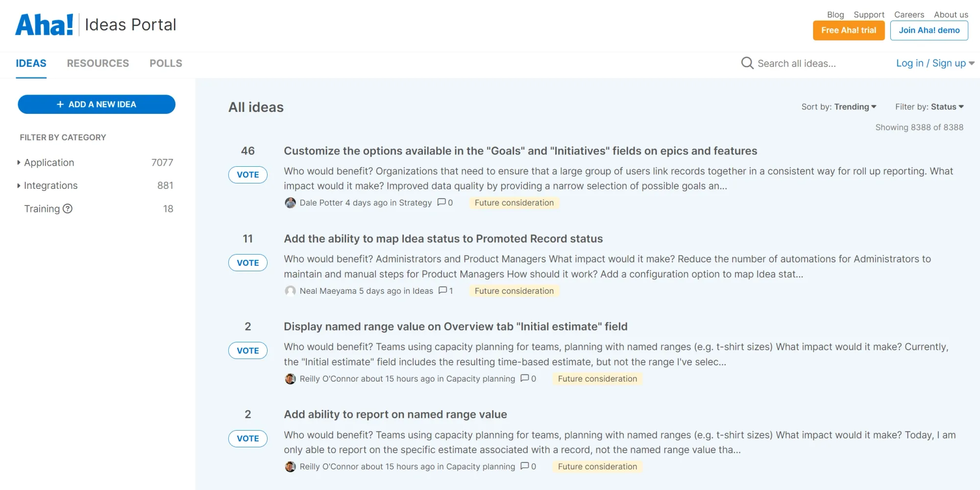Click Dale Potter's profile avatar
This screenshot has width=980, height=490.
(290, 202)
